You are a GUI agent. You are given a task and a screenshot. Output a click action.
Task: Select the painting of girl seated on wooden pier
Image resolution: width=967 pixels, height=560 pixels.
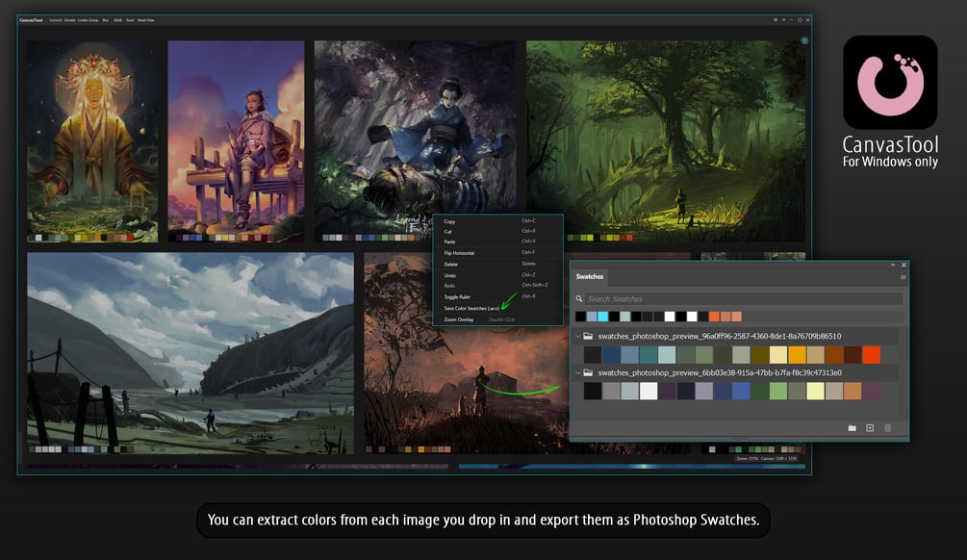pyautogui.click(x=236, y=140)
